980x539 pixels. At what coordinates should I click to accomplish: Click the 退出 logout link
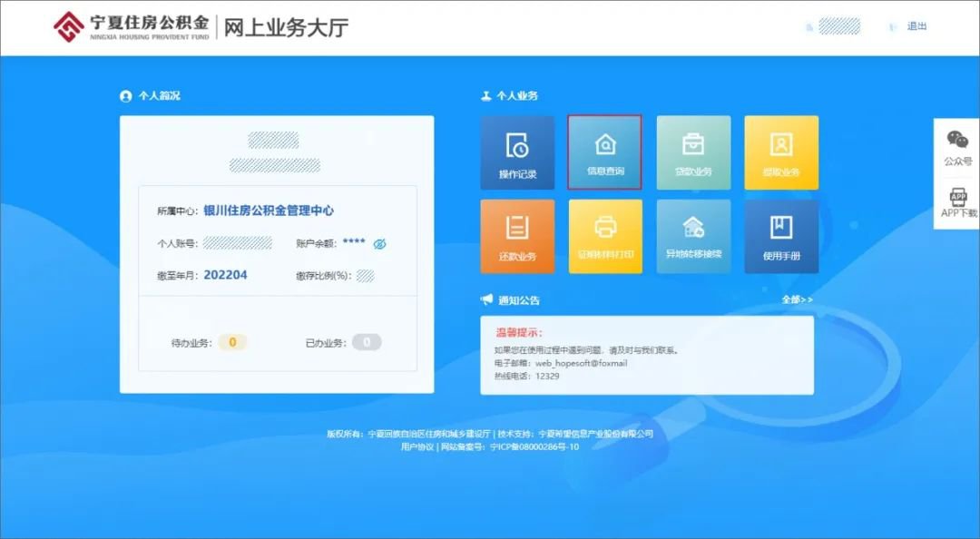(x=916, y=26)
